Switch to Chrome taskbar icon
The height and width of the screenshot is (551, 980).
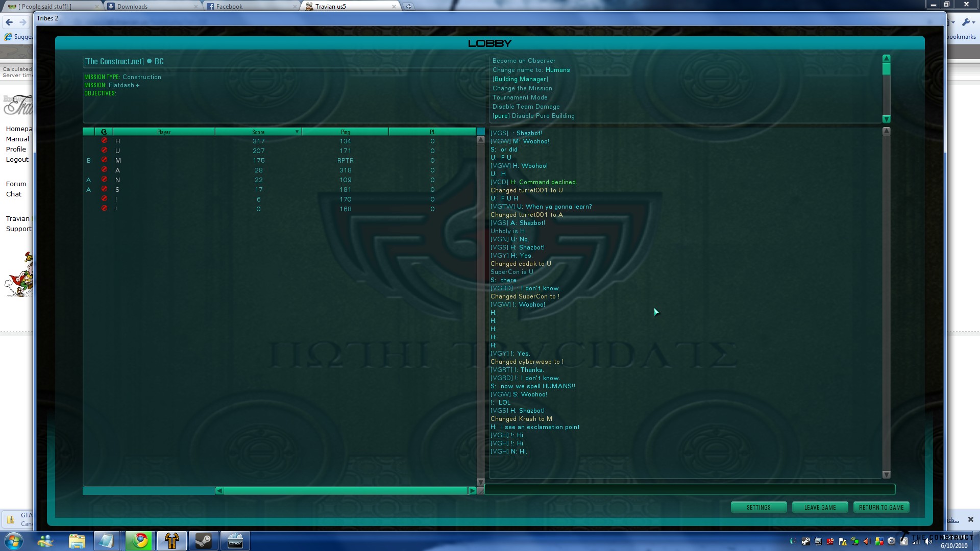point(140,541)
